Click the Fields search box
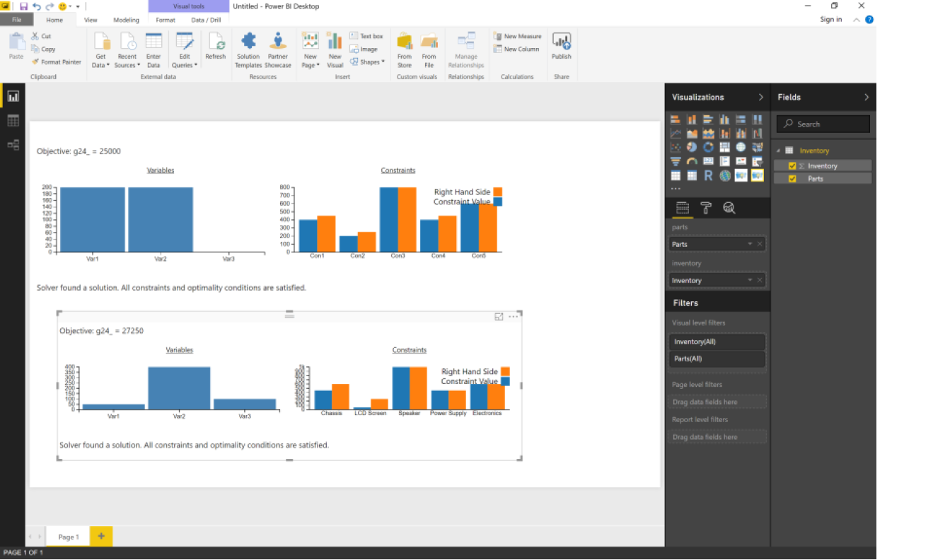Screen dimensions: 933x560 click(x=823, y=124)
